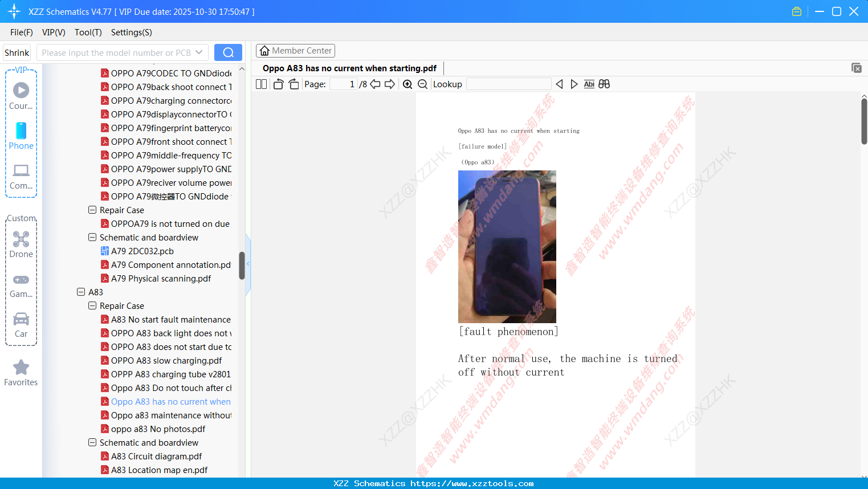This screenshot has height=489, width=868.
Task: Open the Course category in sidebar
Action: click(x=21, y=96)
